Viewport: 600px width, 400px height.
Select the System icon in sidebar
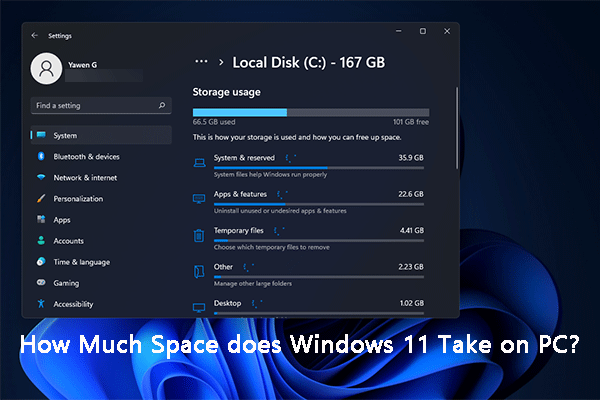(x=41, y=135)
